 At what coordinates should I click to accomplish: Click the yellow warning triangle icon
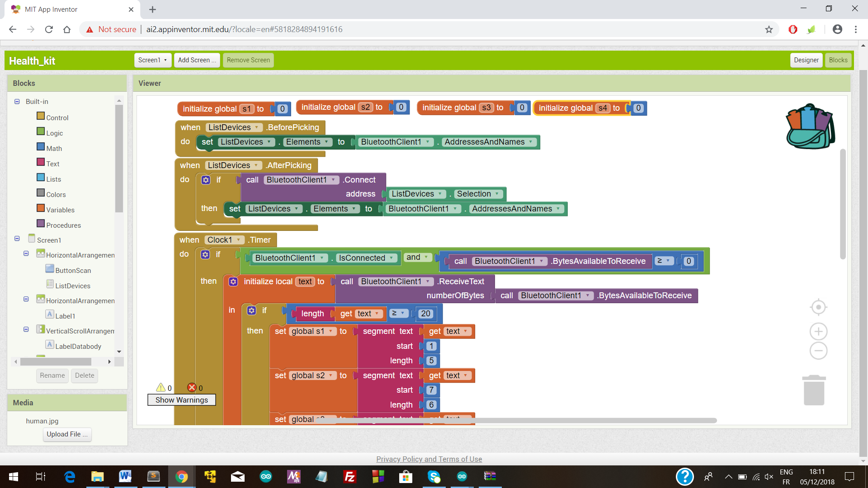160,388
